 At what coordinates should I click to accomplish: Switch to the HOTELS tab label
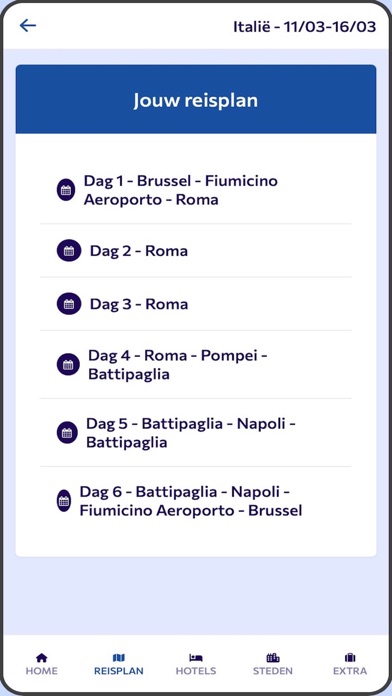196,671
